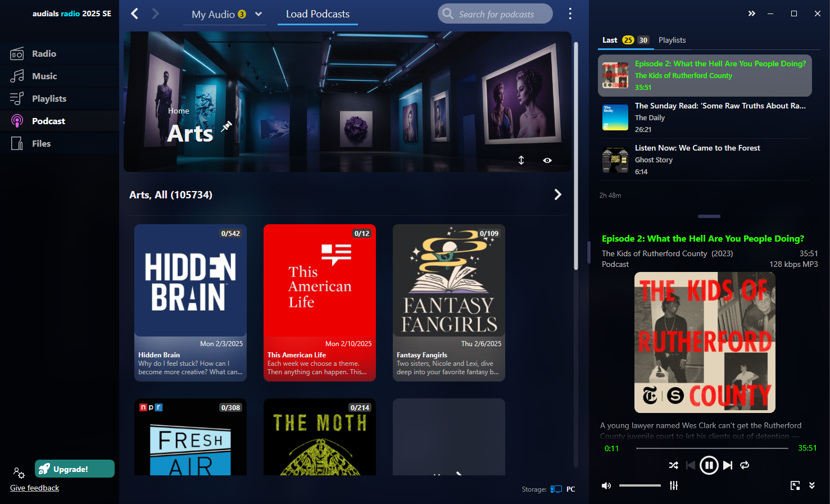Show last 25 items
The height and width of the screenshot is (504, 830).
point(628,40)
